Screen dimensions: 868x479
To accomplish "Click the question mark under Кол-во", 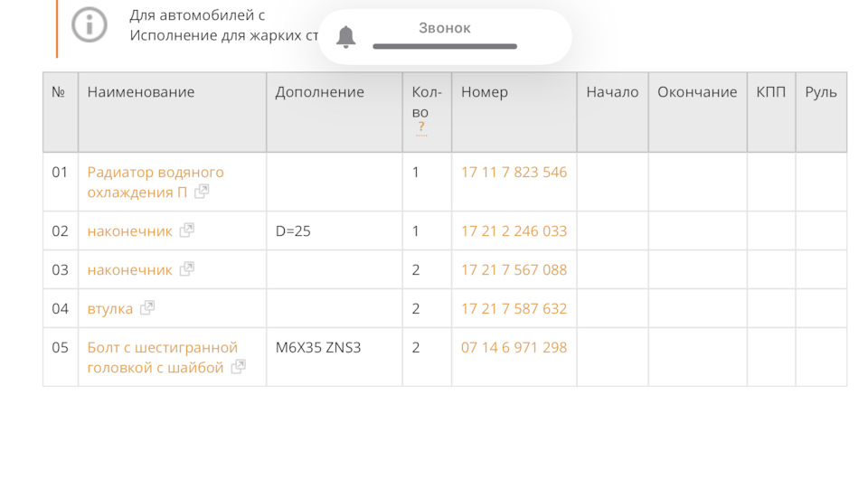I will coord(421,127).
